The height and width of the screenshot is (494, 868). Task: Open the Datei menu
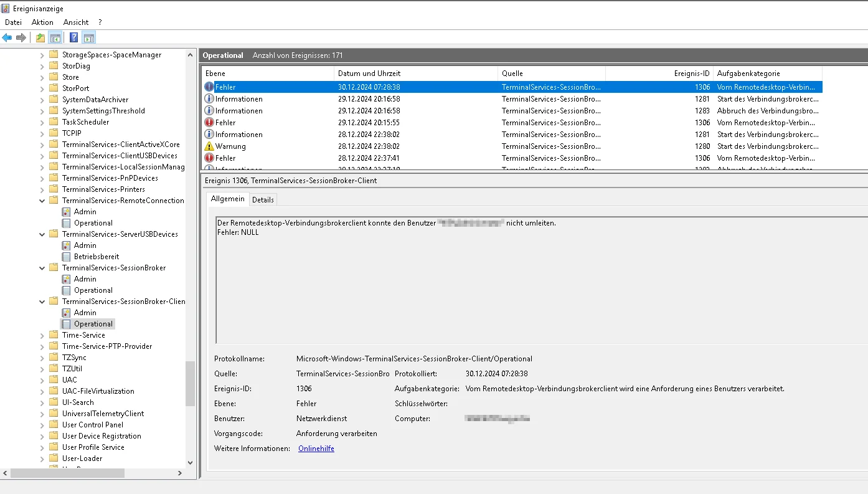coord(13,22)
